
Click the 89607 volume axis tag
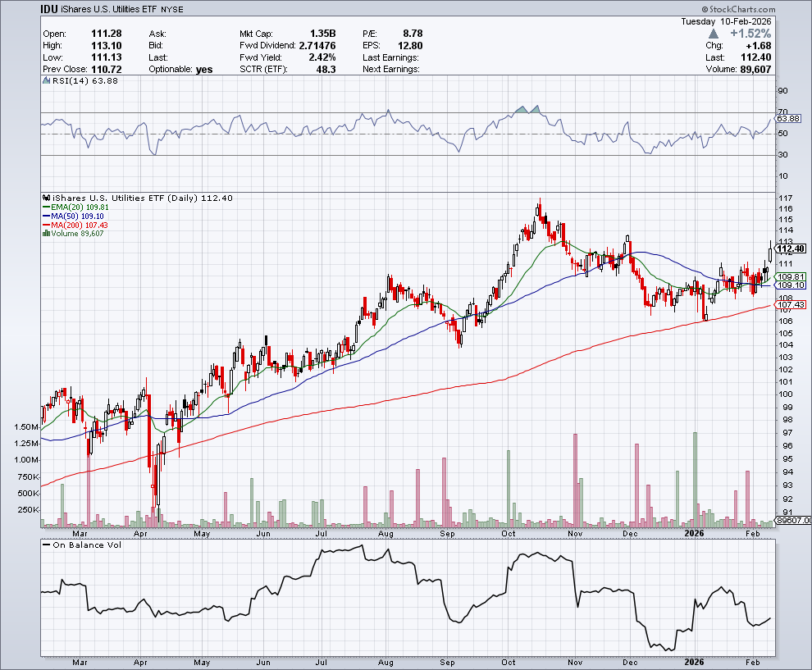792,520
